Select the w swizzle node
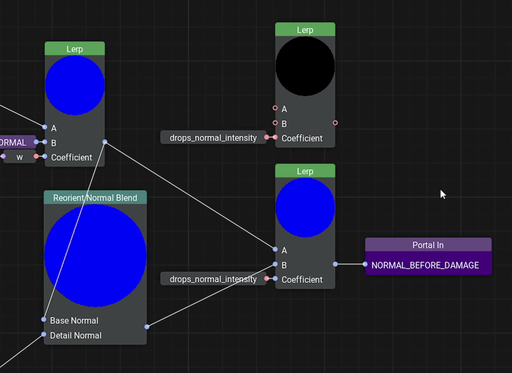512x373 pixels. pyautogui.click(x=20, y=157)
